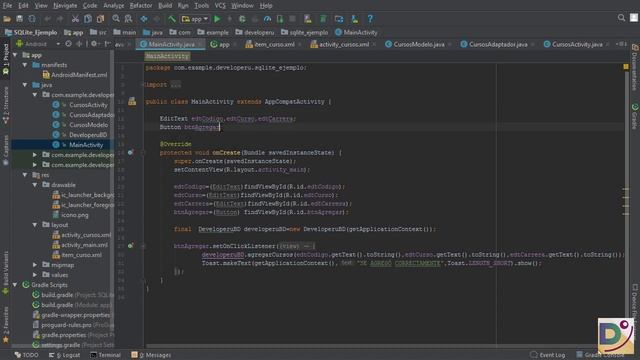
Task: Click the Debug app bug icon
Action: click(x=242, y=19)
